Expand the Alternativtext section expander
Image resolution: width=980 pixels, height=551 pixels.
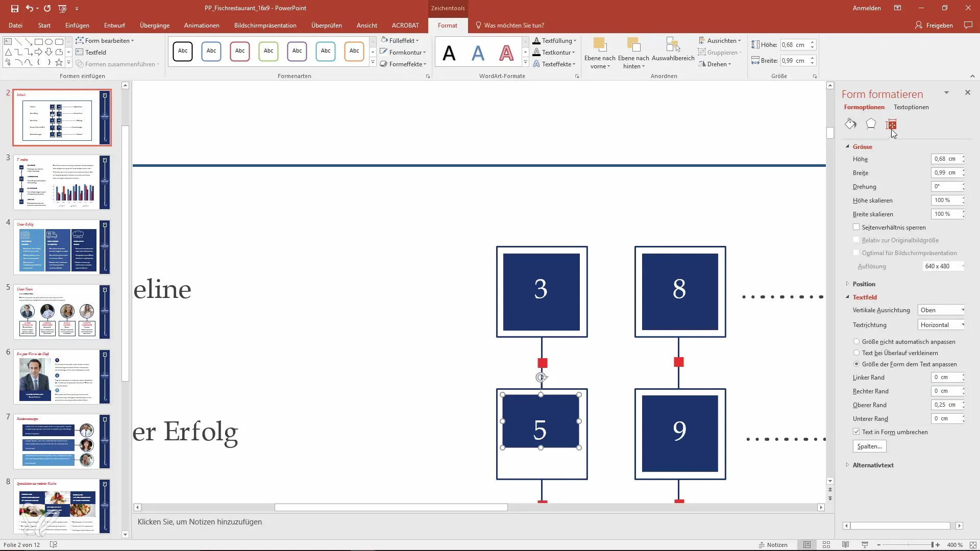coord(848,465)
